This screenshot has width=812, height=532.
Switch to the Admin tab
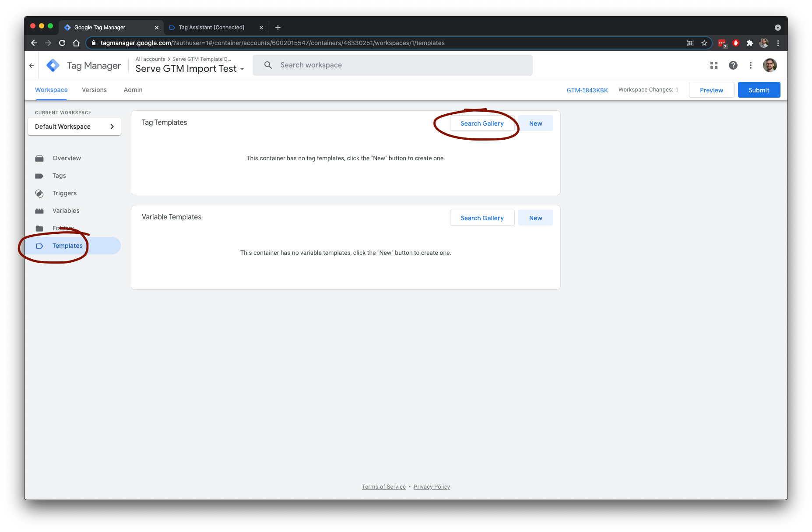[132, 90]
